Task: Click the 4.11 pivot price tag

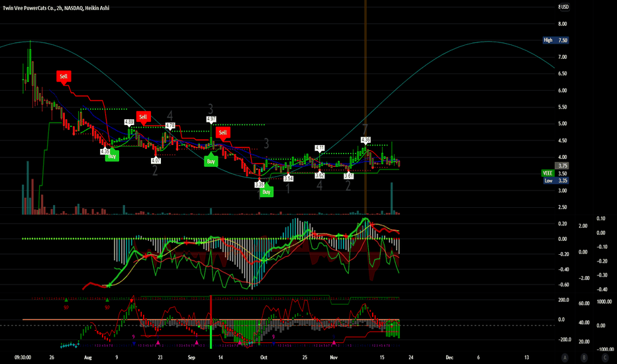Action: pos(320,148)
